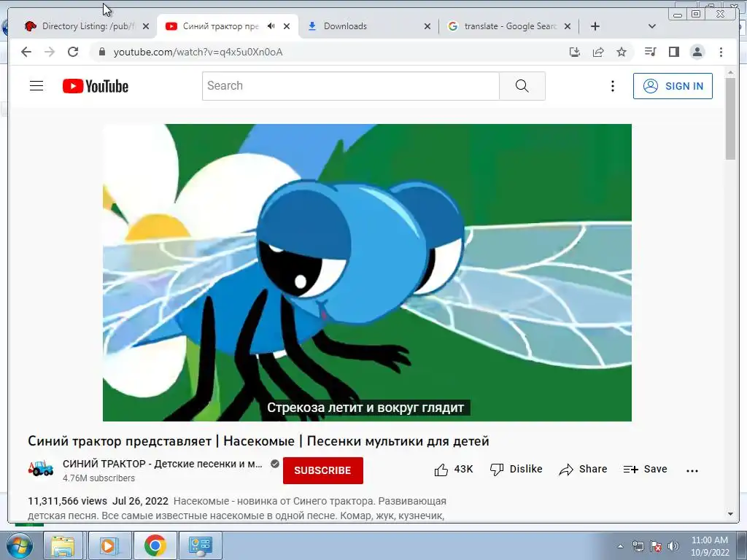Bookmark this page with the star
This screenshot has width=747, height=560.
pos(622,52)
